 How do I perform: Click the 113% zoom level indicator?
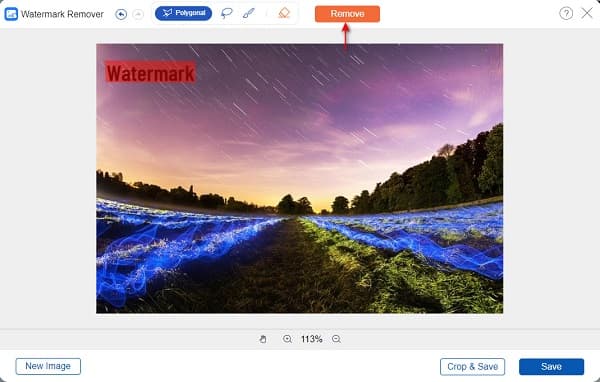pyautogui.click(x=311, y=339)
